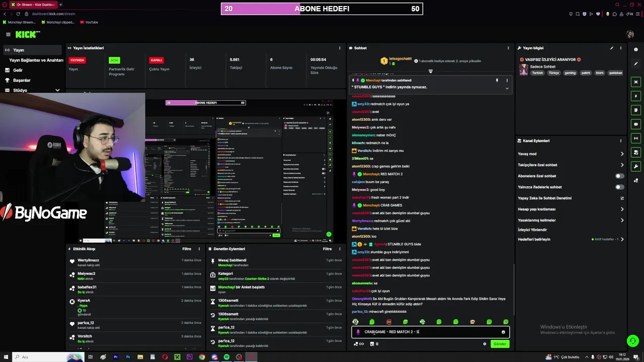Viewport: 644px width, 362px height.
Task: Select Yayın in the left sidebar
Action: pyautogui.click(x=32, y=50)
